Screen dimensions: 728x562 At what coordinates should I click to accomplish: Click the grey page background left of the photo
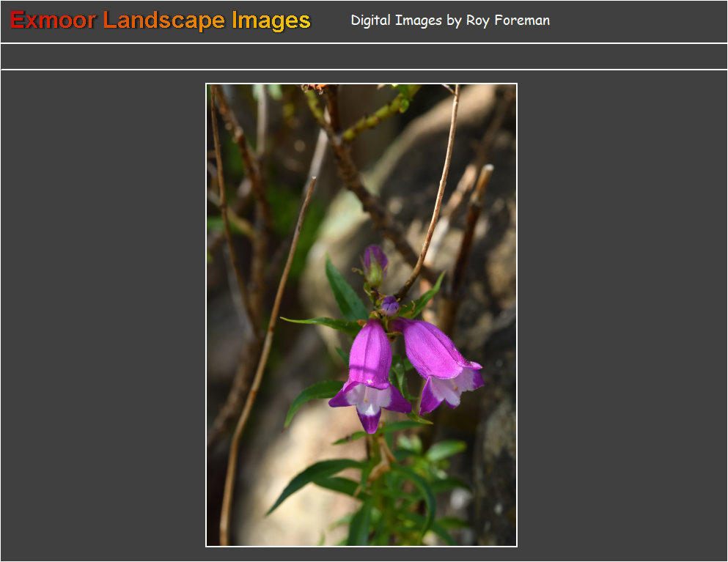point(103,315)
